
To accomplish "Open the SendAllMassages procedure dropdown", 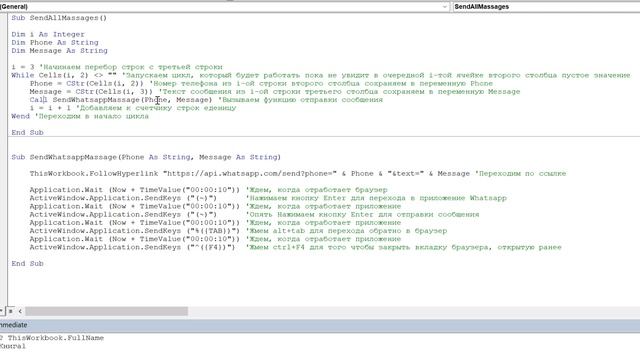I will coord(546,7).
